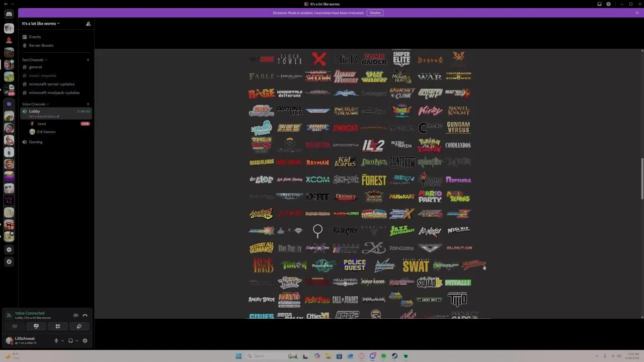Start an activity from the voice panel
Screen dimensions: 644x362
[x=58, y=326]
